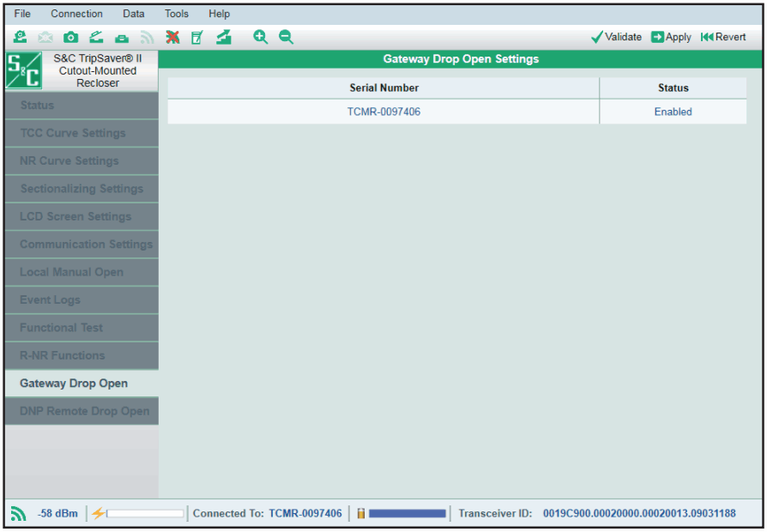Click the first toolbar icon with circular arrow
767x532 pixels.
(x=20, y=37)
